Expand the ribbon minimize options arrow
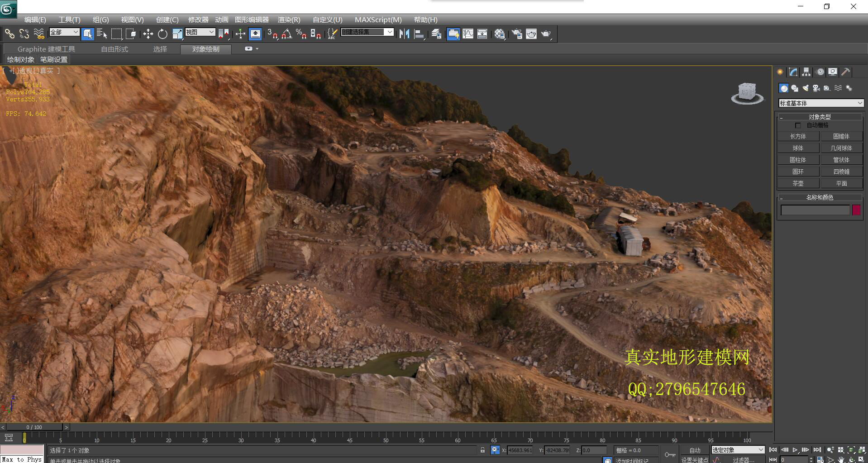 (257, 49)
